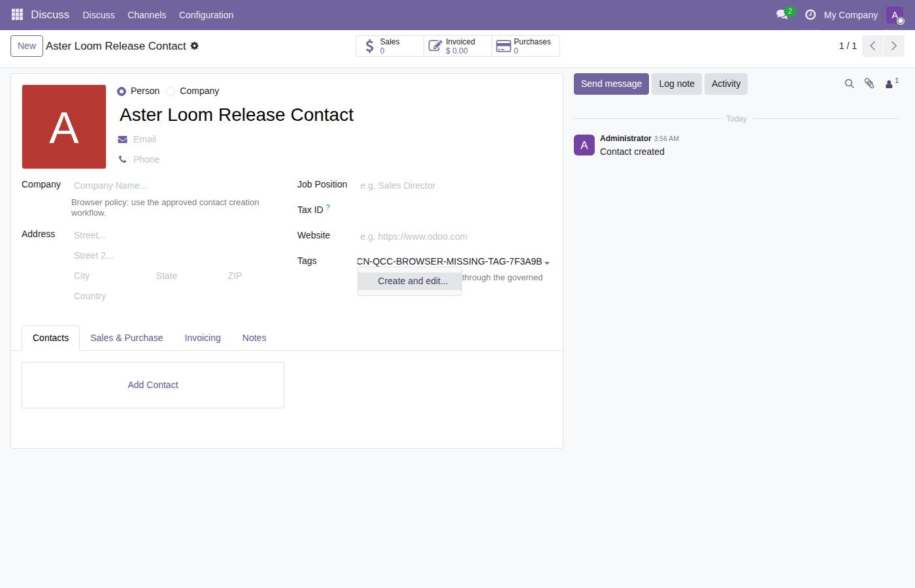Choose 'Create and edit...' in the tags dropdown
Image resolution: width=915 pixels, height=588 pixels.
410,281
